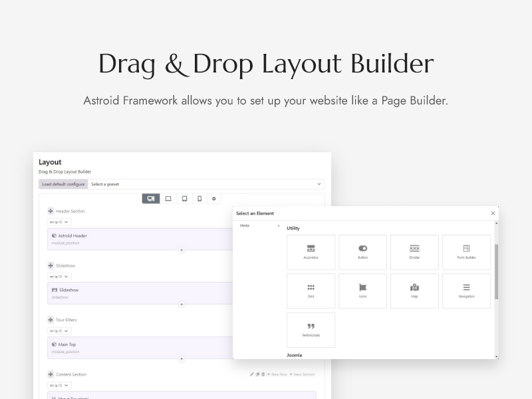Select Media category in element sidebar

[x=245, y=226]
